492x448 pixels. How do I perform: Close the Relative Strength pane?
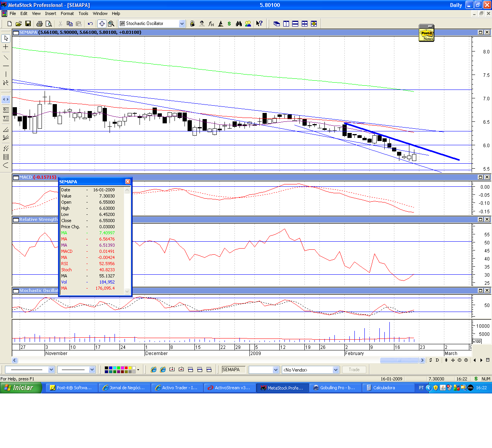pyautogui.click(x=487, y=219)
